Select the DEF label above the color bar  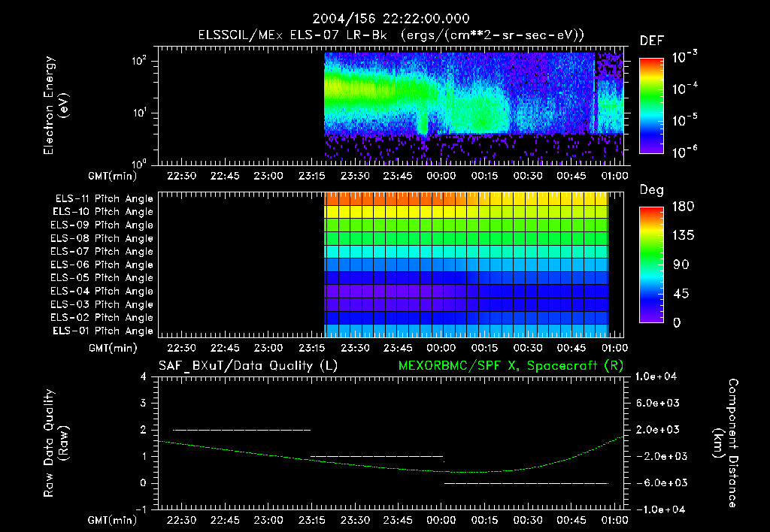(651, 41)
